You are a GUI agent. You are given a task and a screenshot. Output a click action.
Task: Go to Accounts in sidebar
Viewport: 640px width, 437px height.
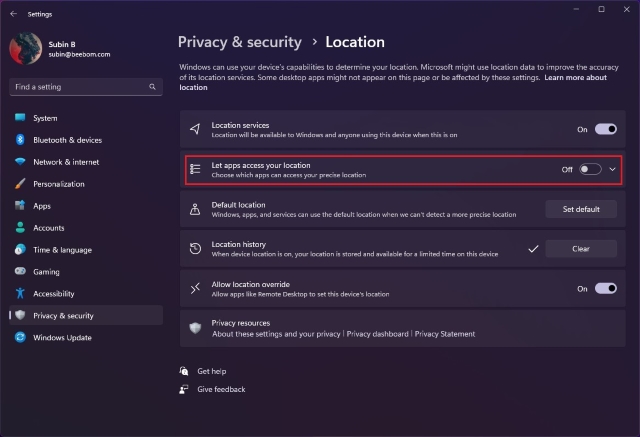pos(49,228)
